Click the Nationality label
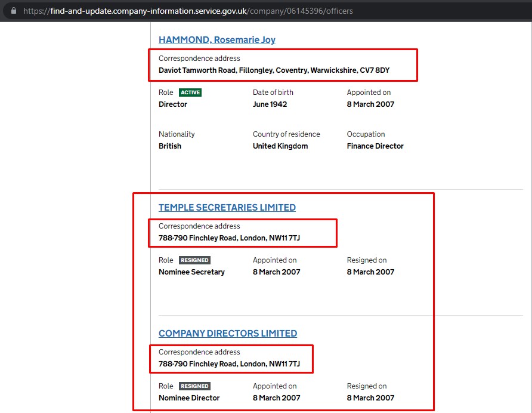The width and height of the screenshot is (532, 413). 177,134
